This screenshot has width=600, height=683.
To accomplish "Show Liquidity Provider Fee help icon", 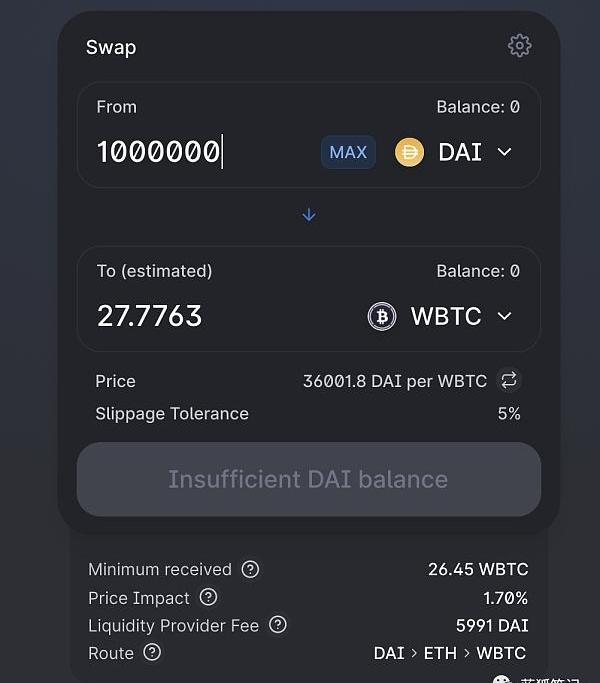I will click(278, 625).
